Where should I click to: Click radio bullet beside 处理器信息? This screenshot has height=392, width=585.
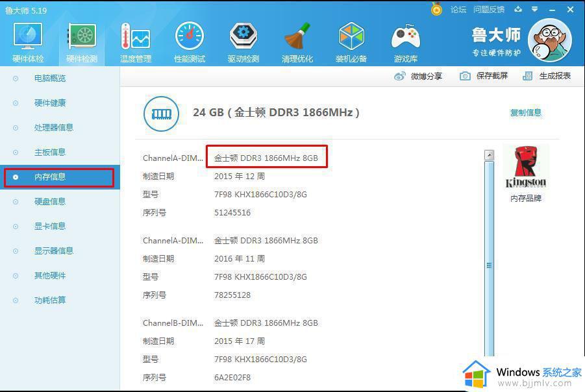[16, 128]
